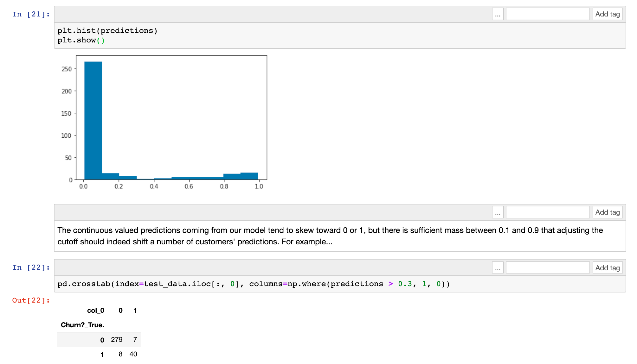Image resolution: width=637 pixels, height=364 pixels.
Task: Click Add tag on cell 21
Action: click(607, 14)
